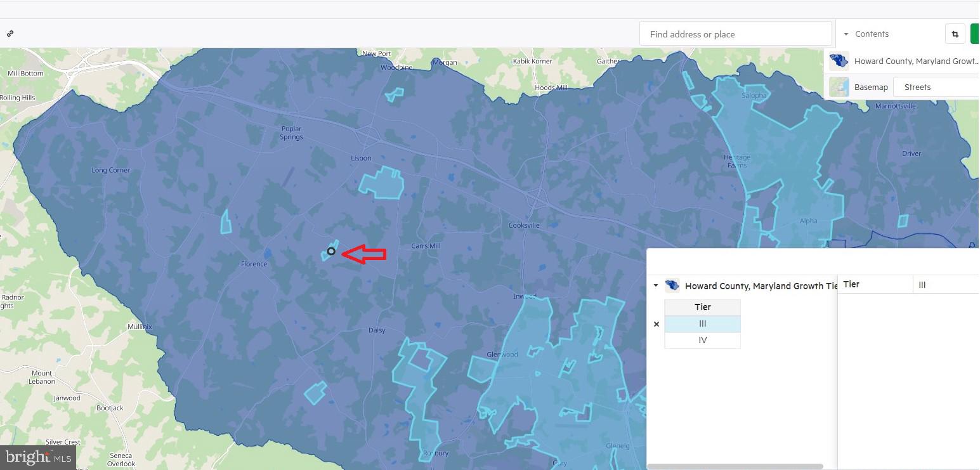Click the Tier column header

pos(702,307)
